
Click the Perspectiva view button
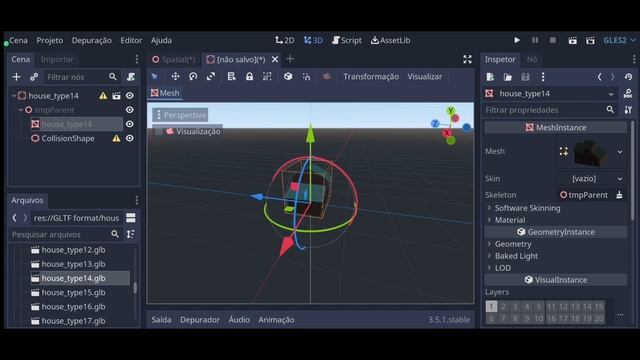180,115
